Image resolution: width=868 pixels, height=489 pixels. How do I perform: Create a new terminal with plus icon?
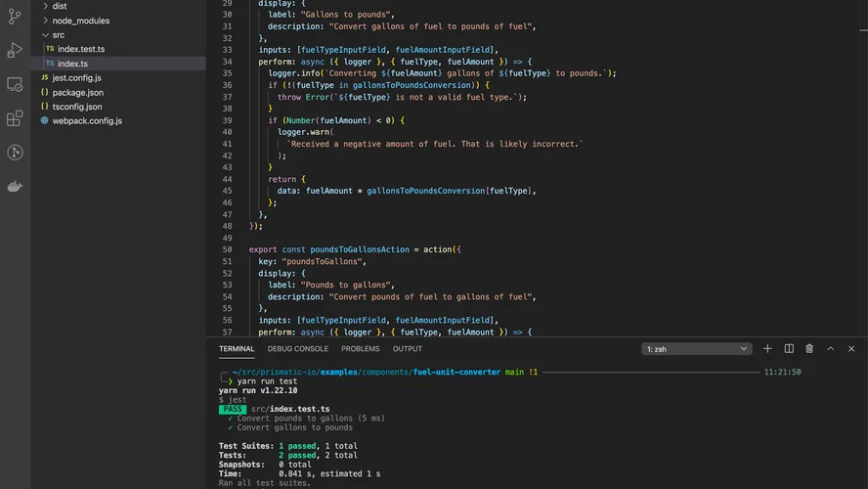(x=767, y=349)
